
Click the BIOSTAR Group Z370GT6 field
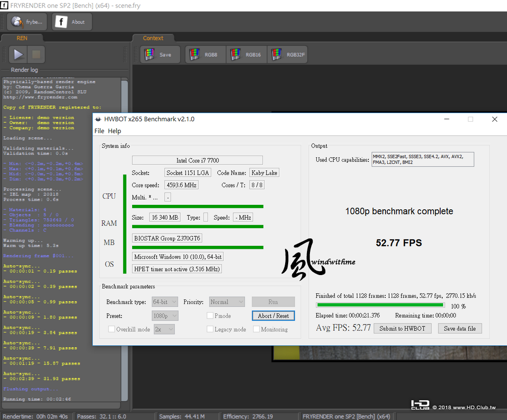click(x=167, y=238)
